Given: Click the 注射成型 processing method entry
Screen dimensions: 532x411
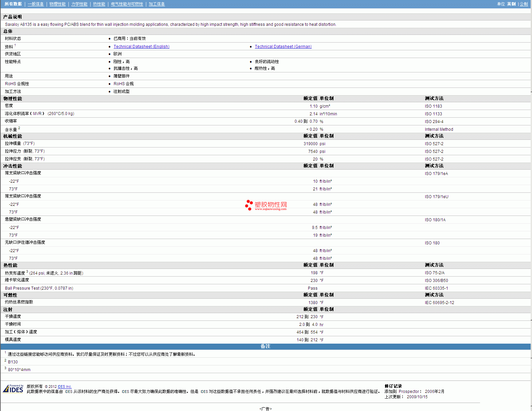Looking at the screenshot, I should [x=121, y=92].
